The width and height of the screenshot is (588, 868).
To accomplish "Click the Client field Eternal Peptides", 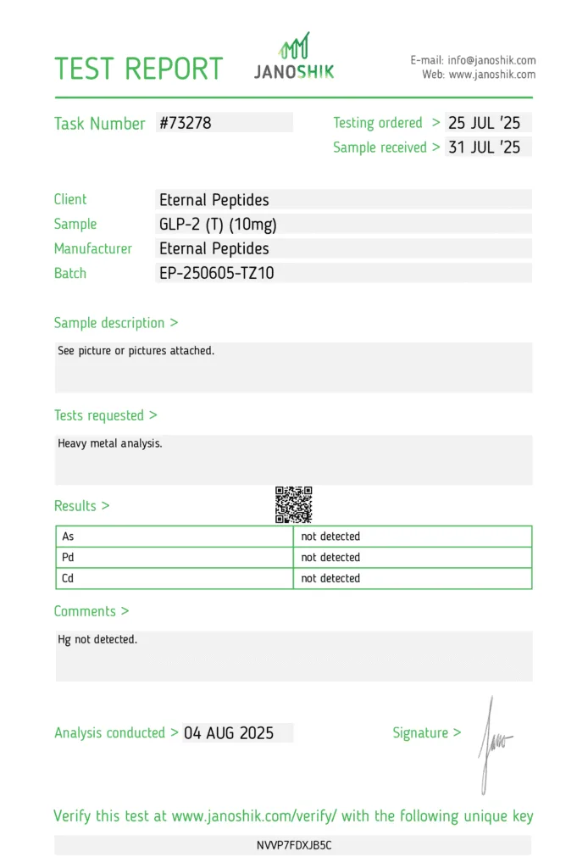I will coord(343,199).
